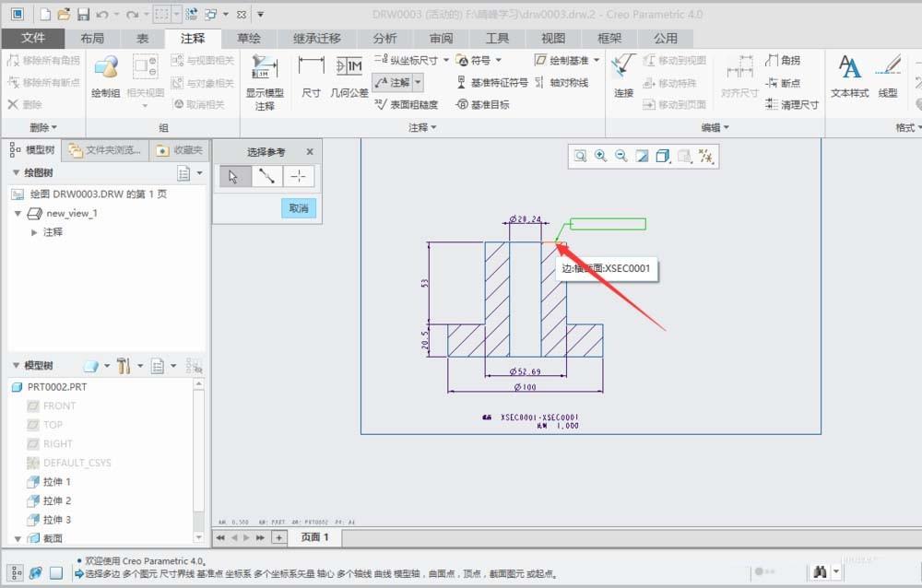Enable the edge selection filter in 选择参考

pos(267,175)
